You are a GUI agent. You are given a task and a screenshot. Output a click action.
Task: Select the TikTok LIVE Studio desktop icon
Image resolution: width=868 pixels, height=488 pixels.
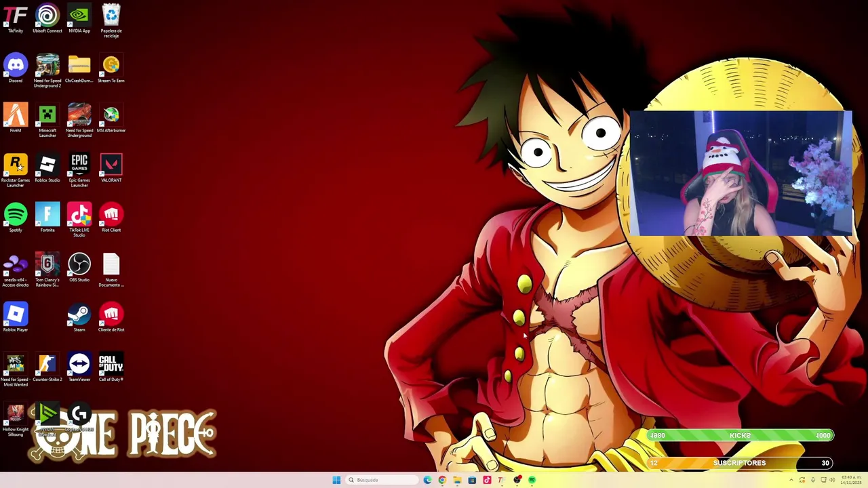click(79, 220)
